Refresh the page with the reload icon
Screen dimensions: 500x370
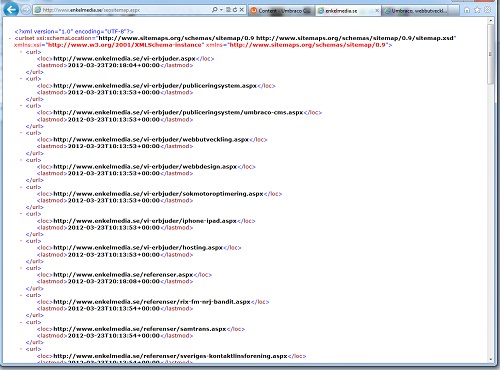235,10
